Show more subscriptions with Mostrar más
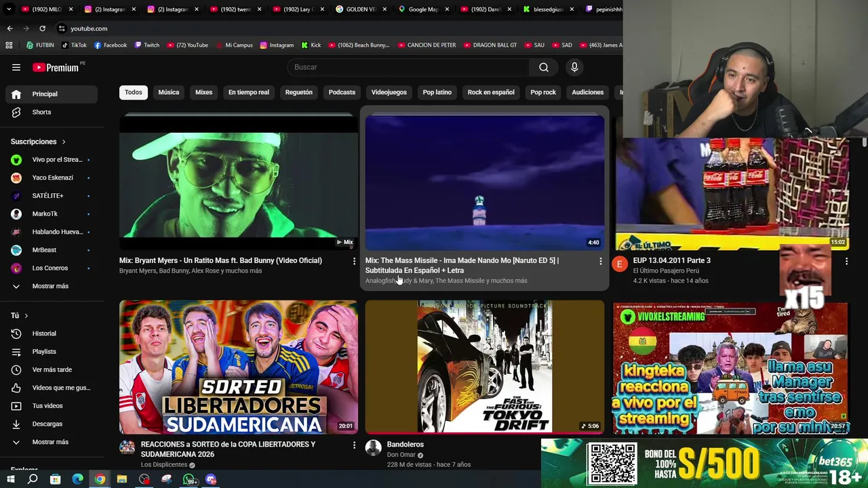 click(x=52, y=286)
